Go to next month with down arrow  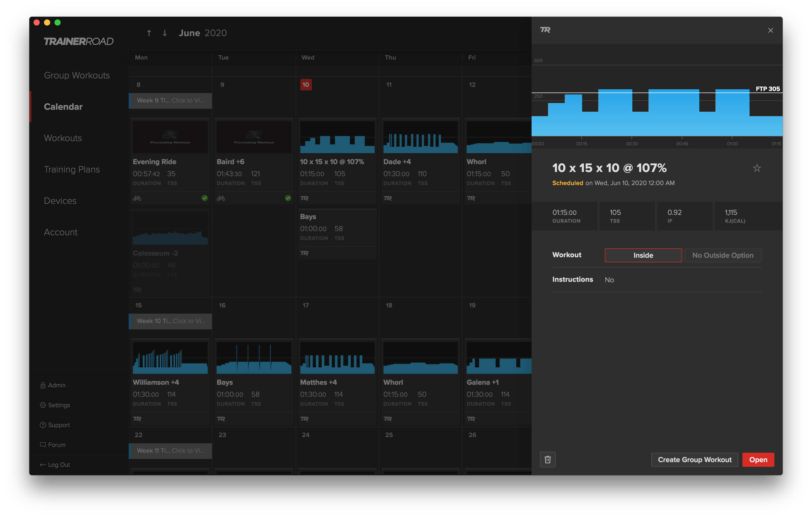pos(165,33)
